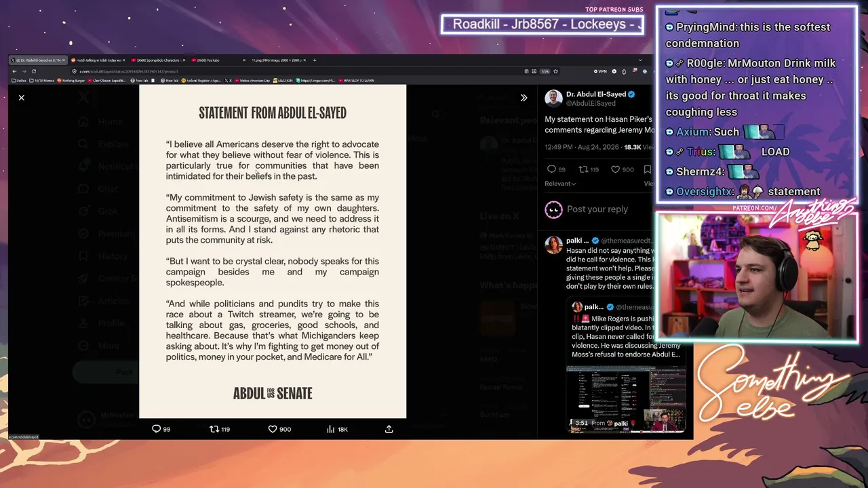Click Dr. Abdul El-Sayed's avatar in side panel
This screenshot has width=868, height=488.
[553, 98]
